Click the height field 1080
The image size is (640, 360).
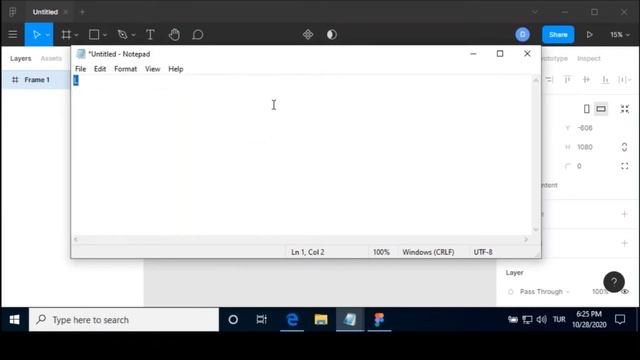point(585,147)
